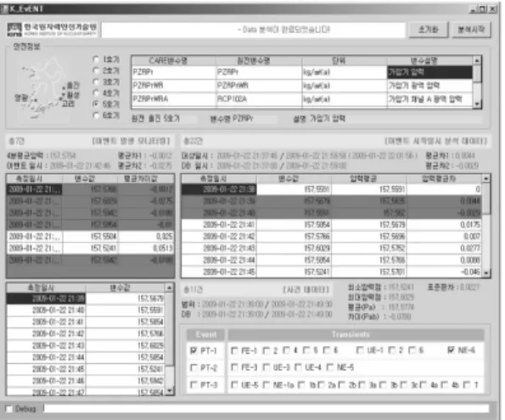The image size is (505, 420).
Task: Click the 단위 column header
Action: [345, 60]
